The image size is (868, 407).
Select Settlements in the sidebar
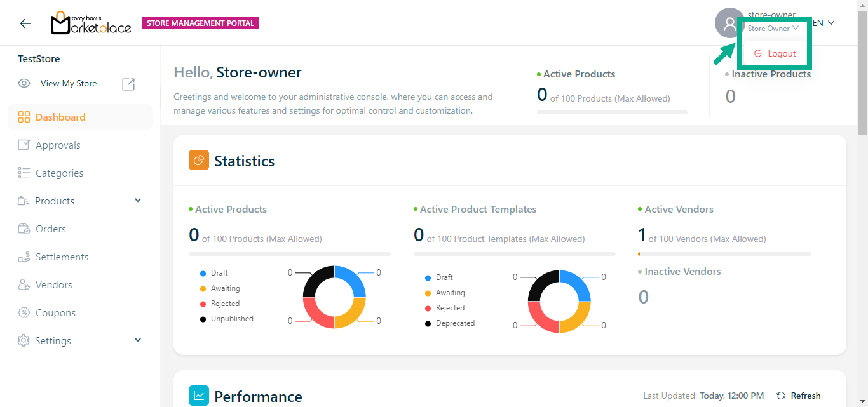coord(62,257)
